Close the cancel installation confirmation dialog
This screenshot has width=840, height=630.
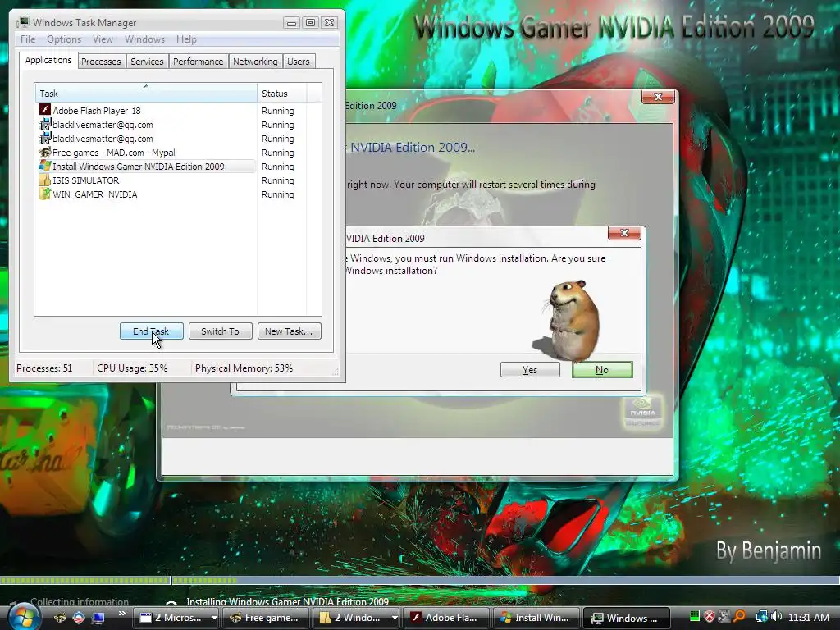tap(624, 233)
